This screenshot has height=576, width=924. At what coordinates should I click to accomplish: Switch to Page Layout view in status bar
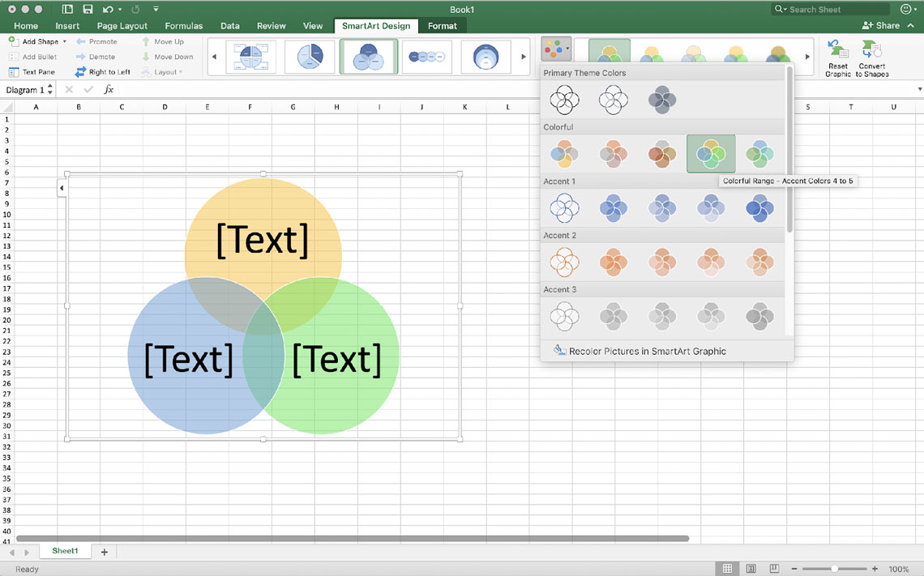[751, 569]
